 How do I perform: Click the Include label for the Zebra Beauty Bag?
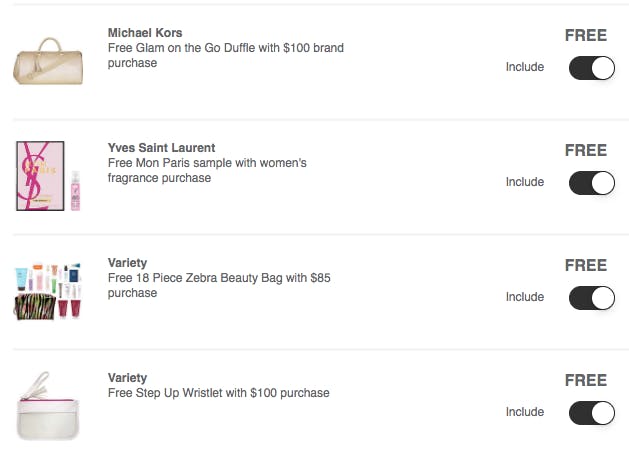[525, 297]
